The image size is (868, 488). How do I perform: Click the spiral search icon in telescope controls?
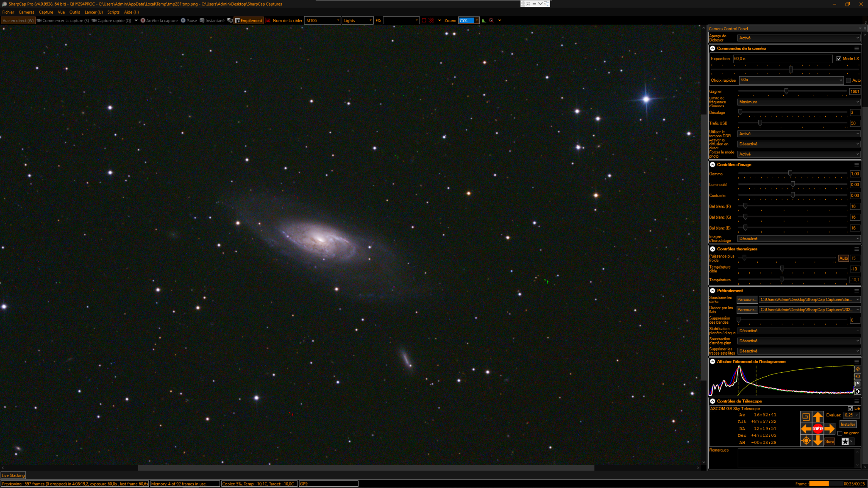(806, 417)
